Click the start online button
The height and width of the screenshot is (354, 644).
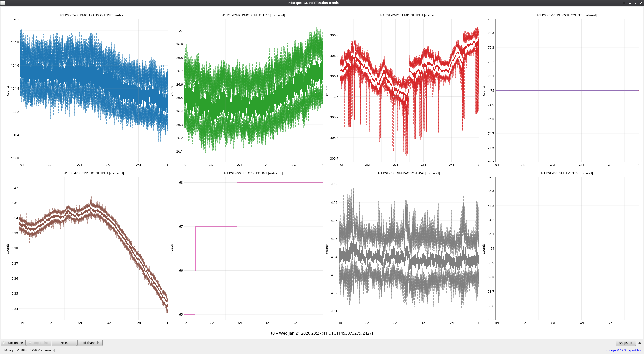(x=13, y=343)
